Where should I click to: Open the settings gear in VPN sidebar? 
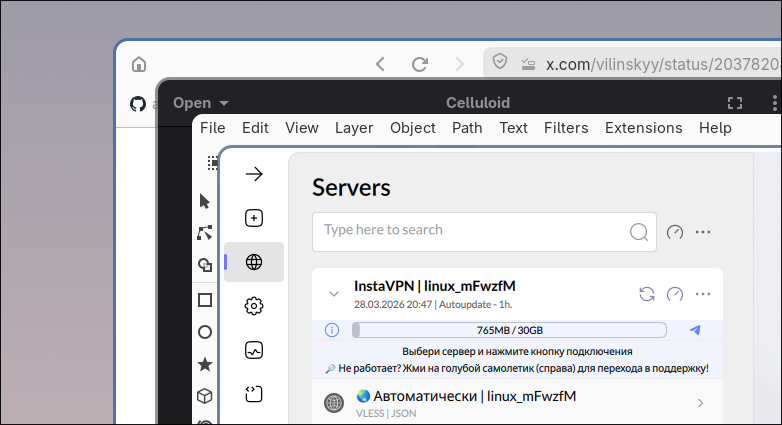254,306
